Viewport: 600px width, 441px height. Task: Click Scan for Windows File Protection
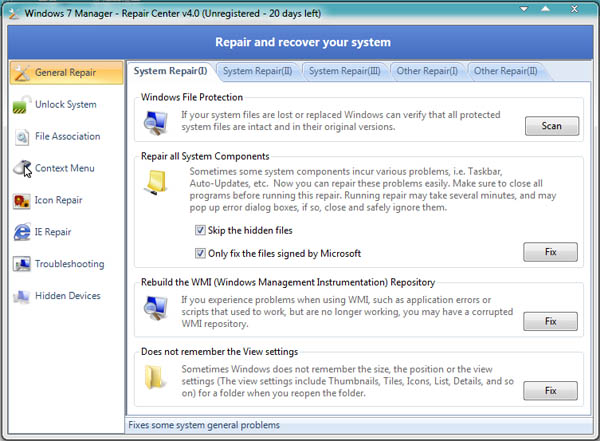[x=552, y=126]
